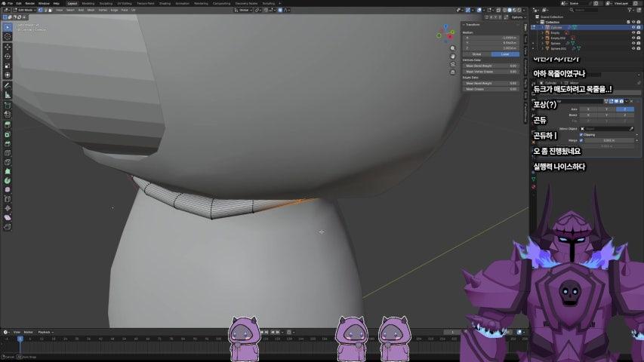This screenshot has width=644, height=362.
Task: Select the Shear tool
Action: [x=8, y=217]
